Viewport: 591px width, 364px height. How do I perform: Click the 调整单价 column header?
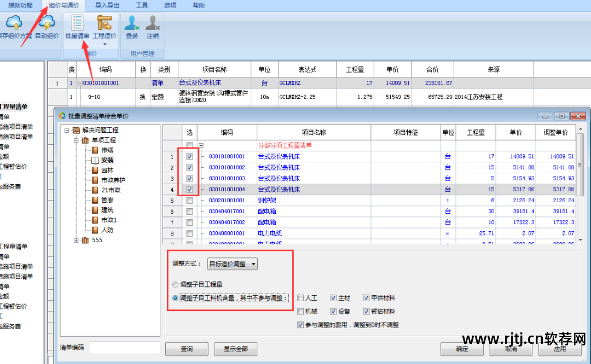pyautogui.click(x=555, y=132)
